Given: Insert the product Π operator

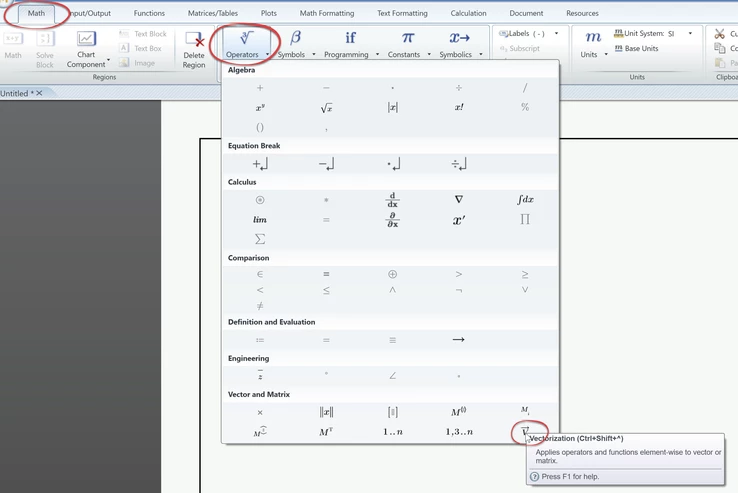Looking at the screenshot, I should point(525,219).
